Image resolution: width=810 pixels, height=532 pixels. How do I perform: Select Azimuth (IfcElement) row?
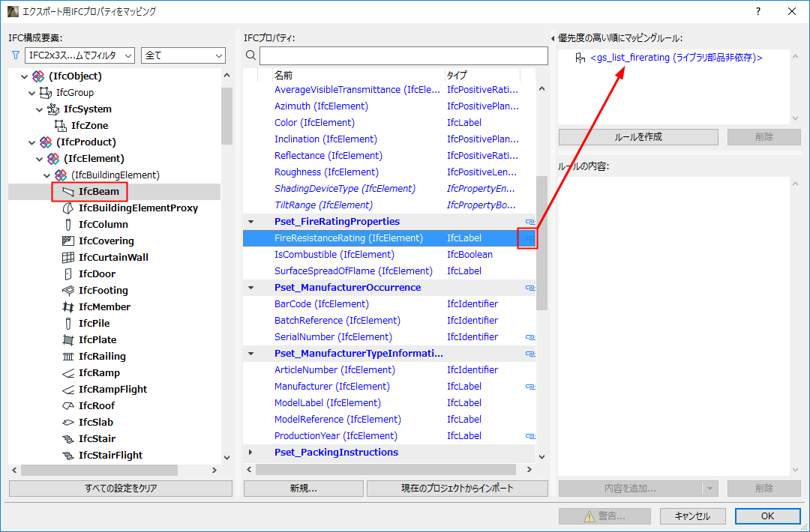point(389,106)
